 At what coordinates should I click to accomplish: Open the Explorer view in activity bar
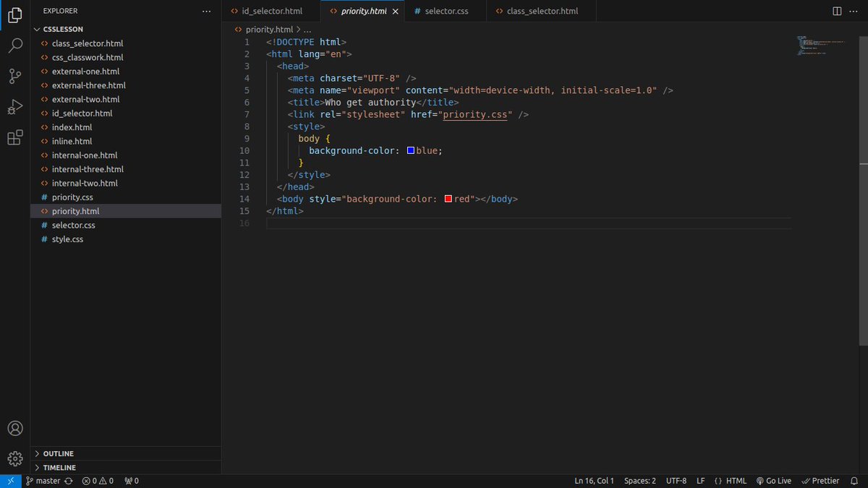14,14
